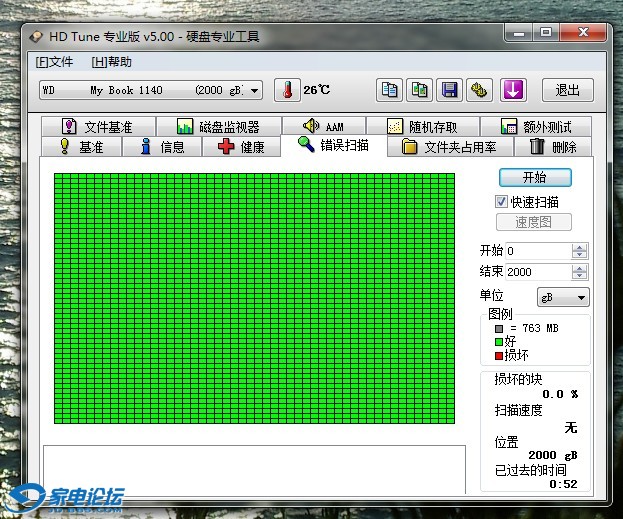Click the 退出 button
This screenshot has width=623, height=519.
click(x=568, y=90)
